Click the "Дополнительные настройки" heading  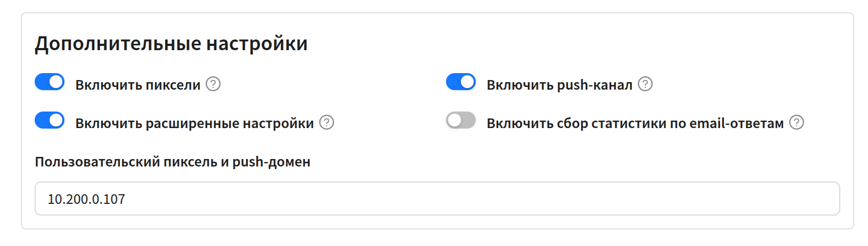(x=171, y=43)
